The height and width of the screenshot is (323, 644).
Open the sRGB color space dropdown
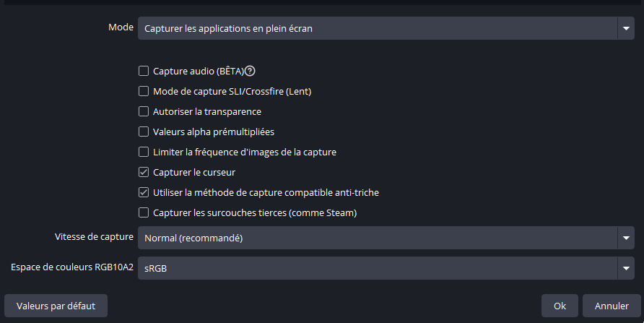tap(375, 268)
